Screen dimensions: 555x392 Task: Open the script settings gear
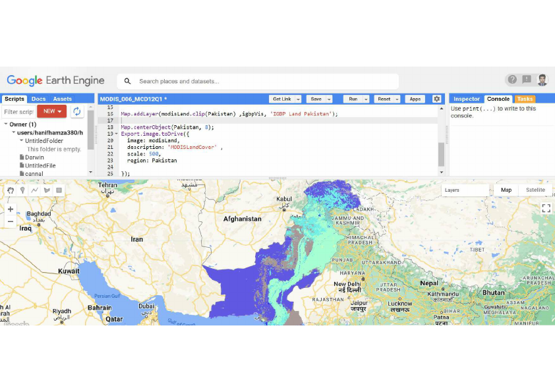[437, 99]
